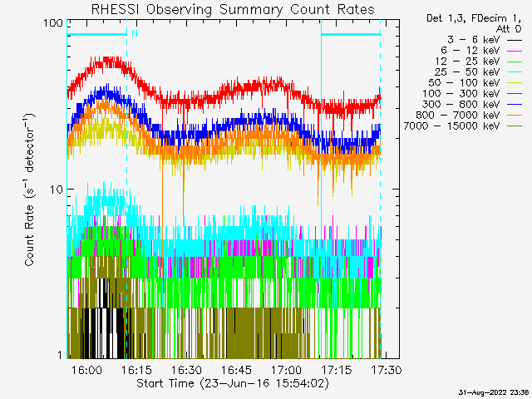The height and width of the screenshot is (399, 532).
Task: Click the x-axis tick label '16:00'
Action: 86,370
